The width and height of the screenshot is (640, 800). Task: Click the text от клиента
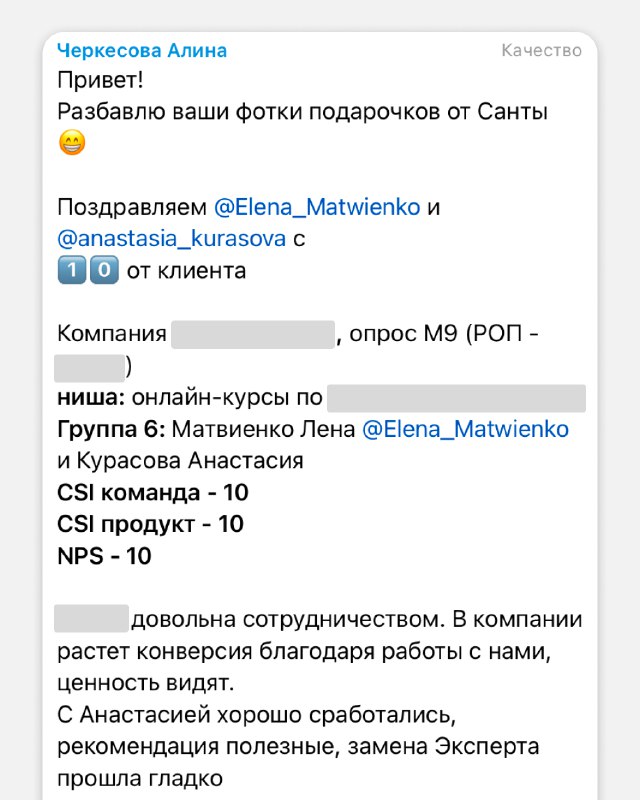point(186,271)
